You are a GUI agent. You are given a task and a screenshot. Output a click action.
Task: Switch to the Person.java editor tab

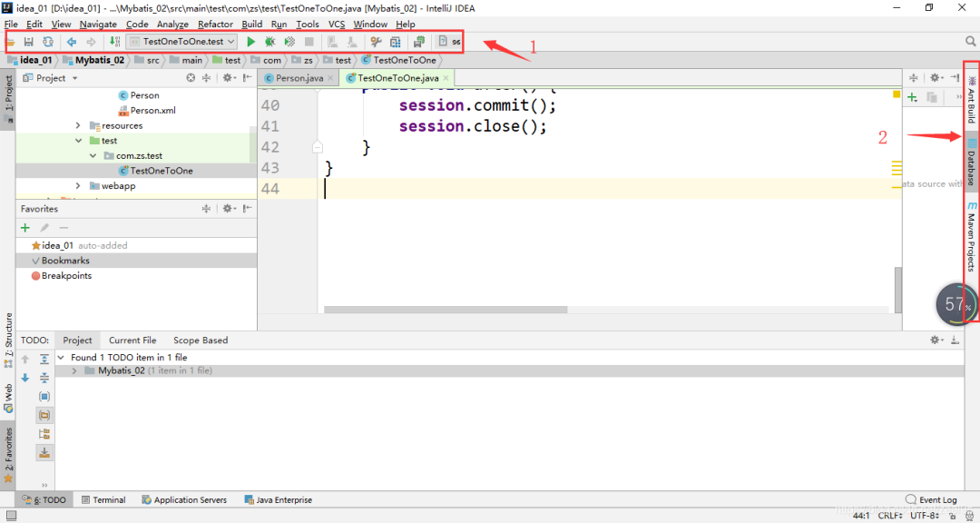click(299, 78)
